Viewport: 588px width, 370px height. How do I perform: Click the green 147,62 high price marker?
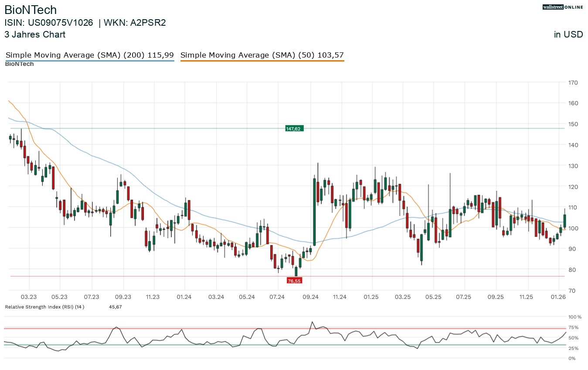(x=294, y=128)
